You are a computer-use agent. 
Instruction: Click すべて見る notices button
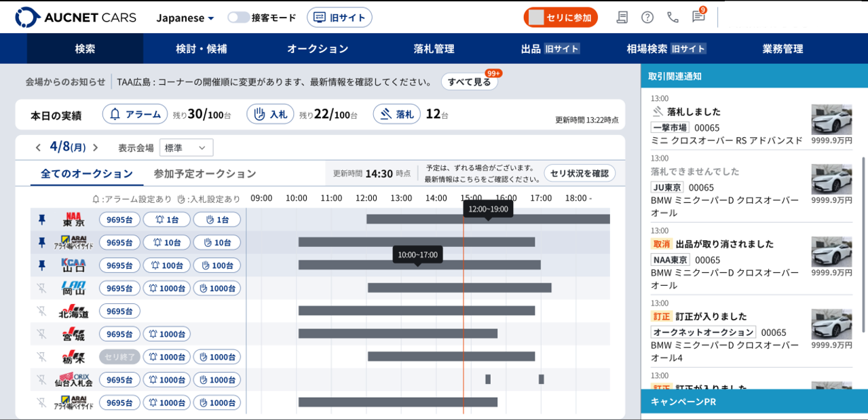point(469,82)
